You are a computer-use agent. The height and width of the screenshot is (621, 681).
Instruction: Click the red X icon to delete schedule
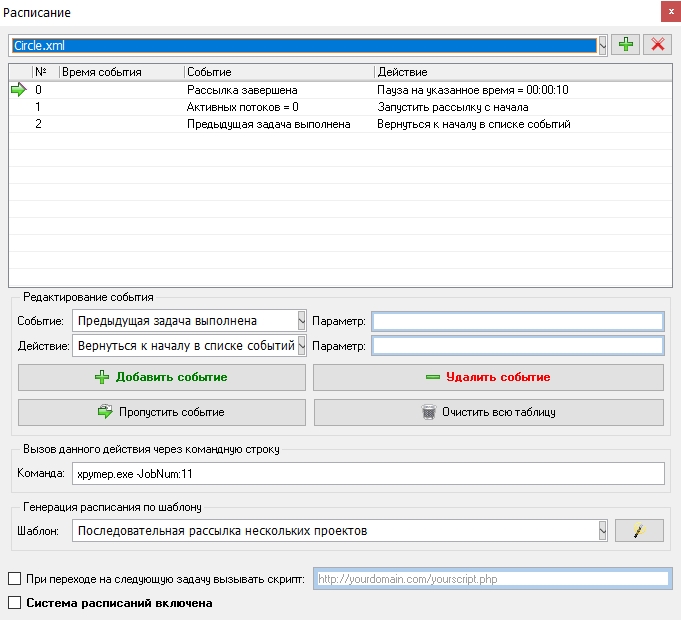pos(657,45)
